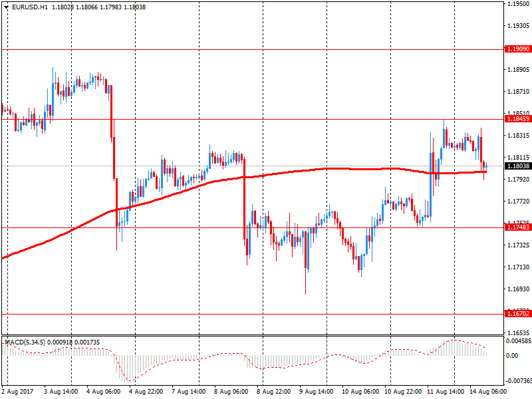
Task: Click the 1.19500 price scale value
Action: pos(519,4)
